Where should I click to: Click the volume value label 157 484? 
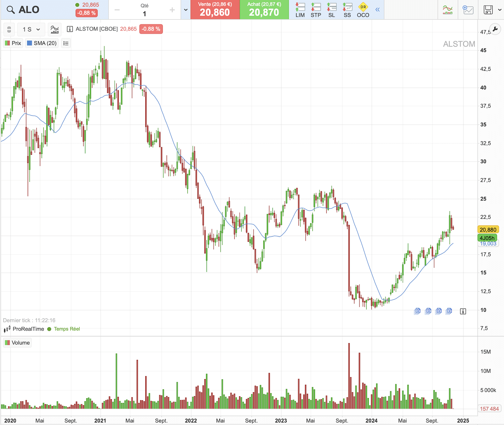489,409
